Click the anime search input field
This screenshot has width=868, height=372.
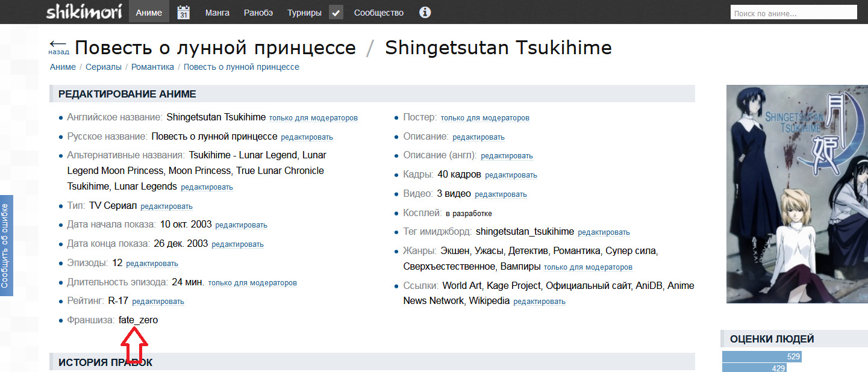(793, 13)
